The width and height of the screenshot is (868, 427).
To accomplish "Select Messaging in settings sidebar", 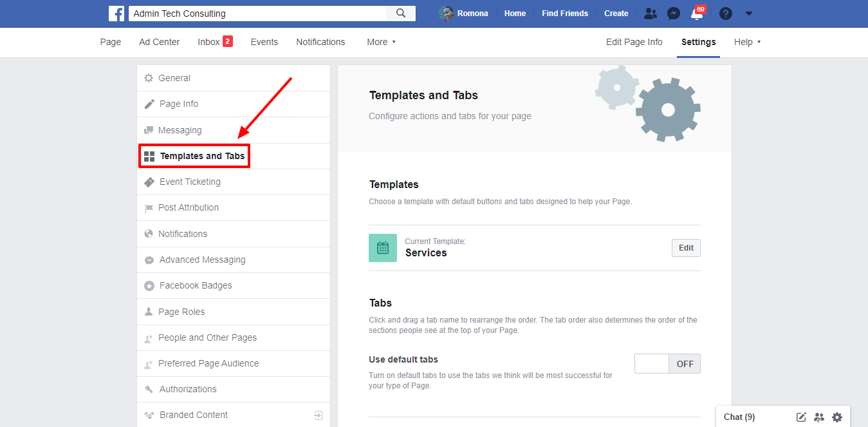I will click(234, 130).
